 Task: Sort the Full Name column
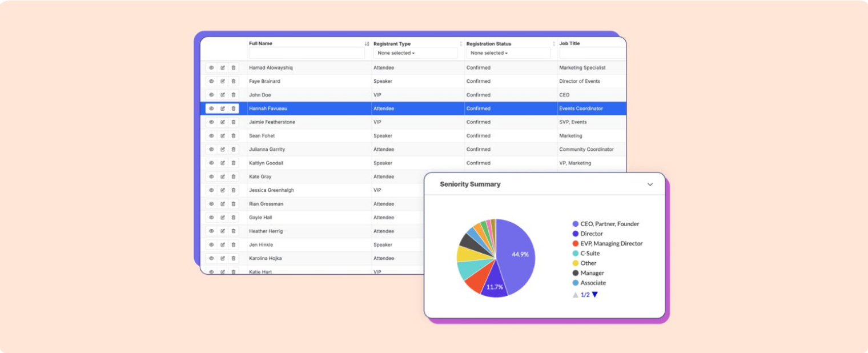pos(366,43)
